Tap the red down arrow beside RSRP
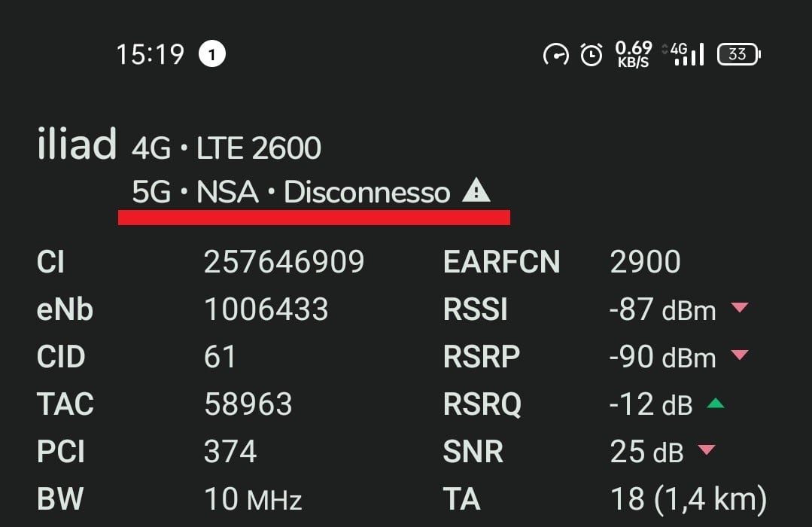 click(740, 355)
